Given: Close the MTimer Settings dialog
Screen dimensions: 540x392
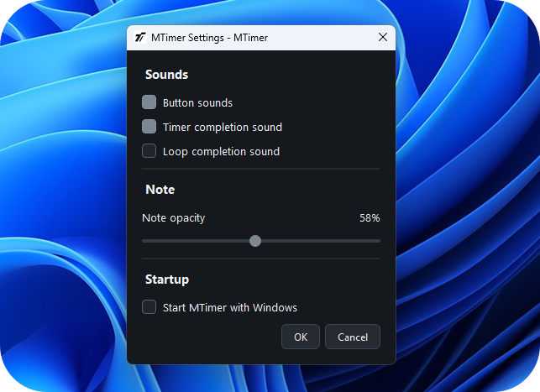Looking at the screenshot, I should tap(383, 37).
